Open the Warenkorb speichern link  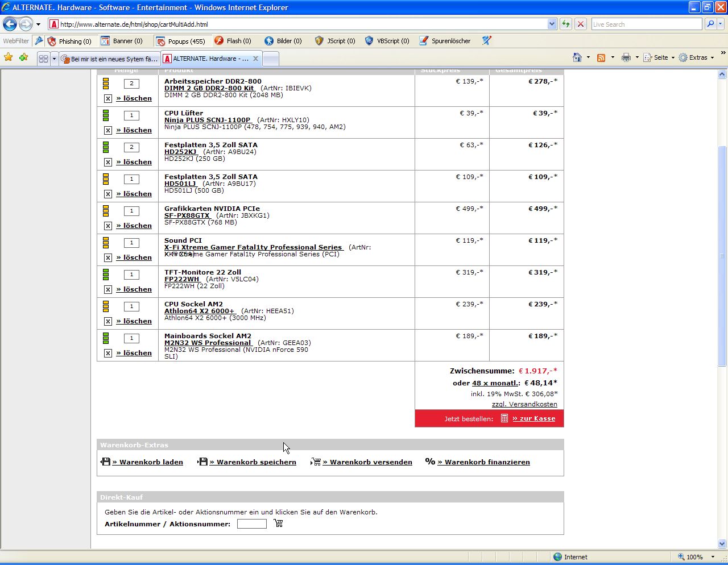click(253, 462)
